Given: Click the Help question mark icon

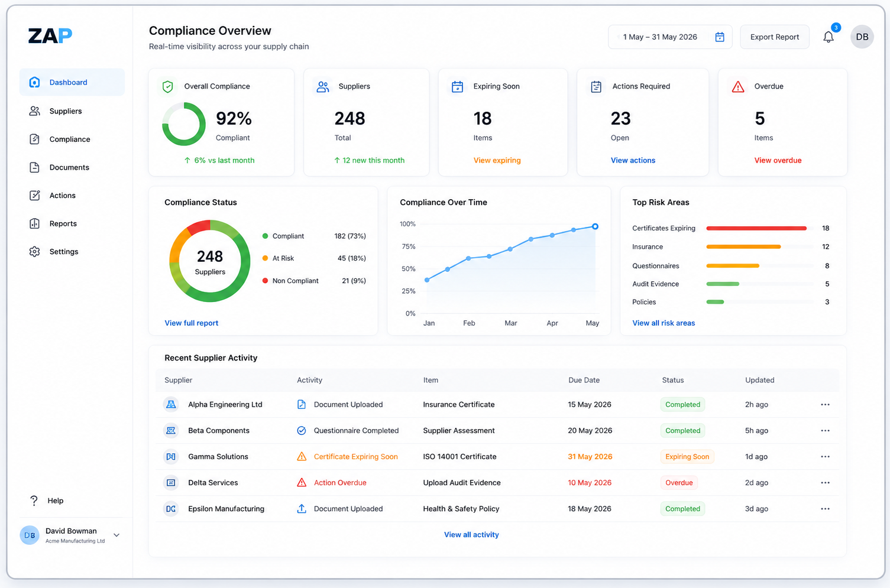Looking at the screenshot, I should [34, 501].
